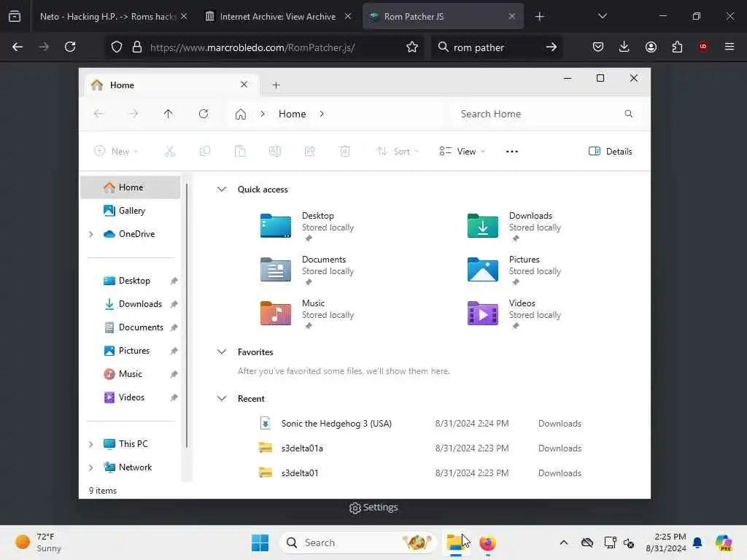Click the Rename icon in Explorer toolbar
This screenshot has width=747, height=560.
[275, 152]
